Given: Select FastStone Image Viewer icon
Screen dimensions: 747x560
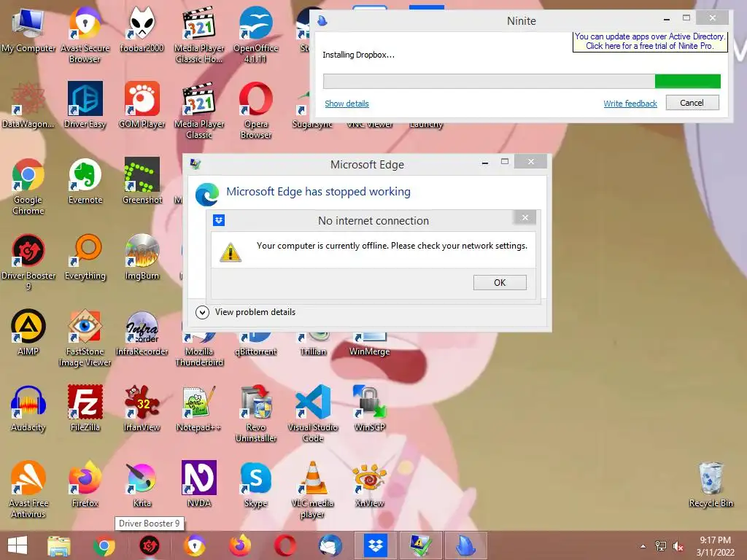Looking at the screenshot, I should click(85, 338).
